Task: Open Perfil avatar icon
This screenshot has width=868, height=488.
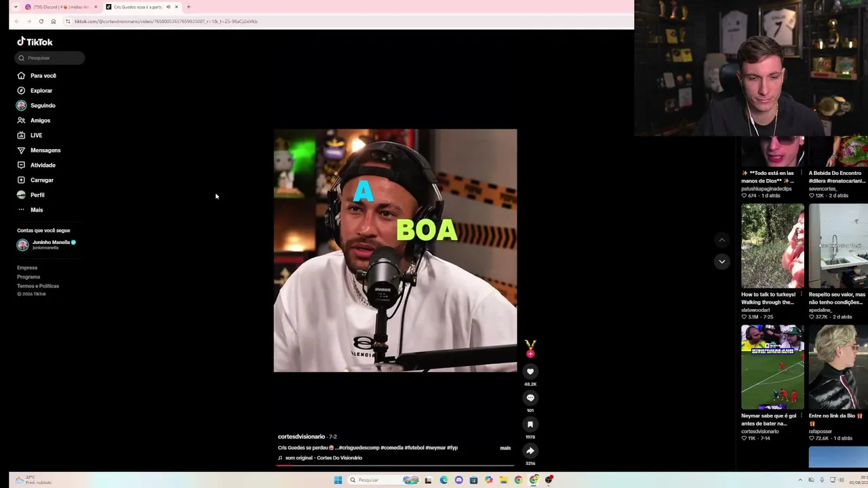Action: [x=21, y=195]
